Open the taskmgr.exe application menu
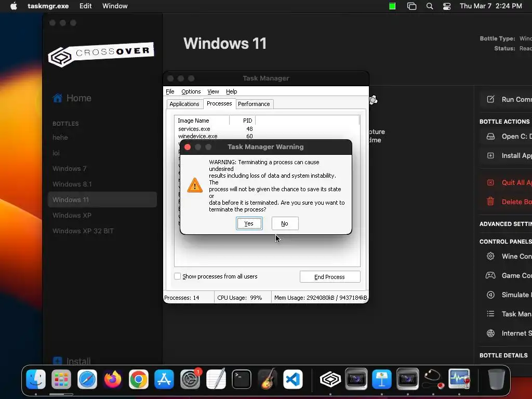The height and width of the screenshot is (399, 532). point(48,6)
